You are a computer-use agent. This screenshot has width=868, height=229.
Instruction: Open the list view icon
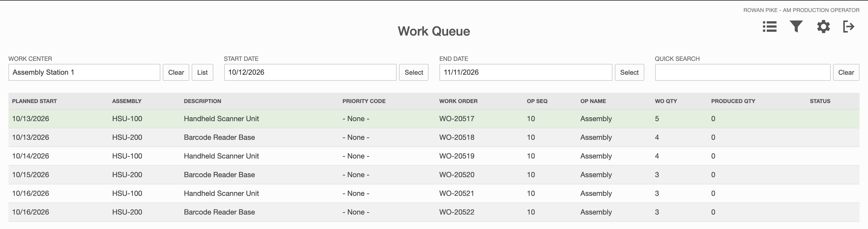[770, 27]
